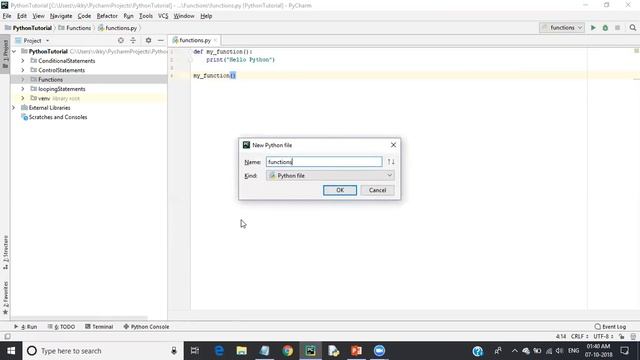Expand the ControlStatements folder

pyautogui.click(x=23, y=70)
